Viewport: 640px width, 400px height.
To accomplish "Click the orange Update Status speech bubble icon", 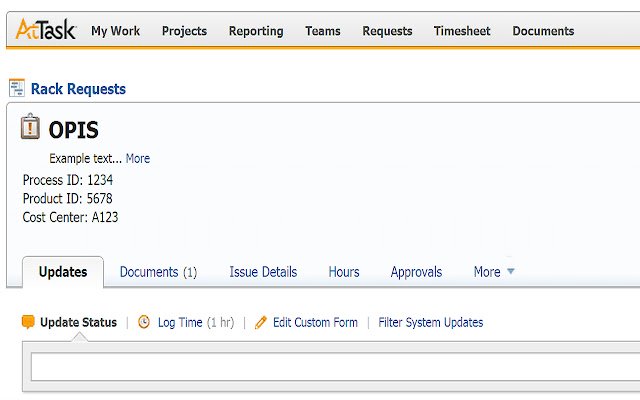I will tap(28, 322).
